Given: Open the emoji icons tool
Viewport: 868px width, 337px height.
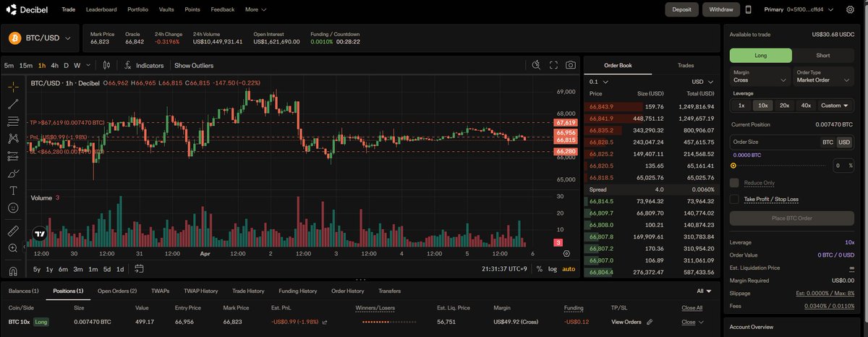Looking at the screenshot, I should pyautogui.click(x=13, y=208).
